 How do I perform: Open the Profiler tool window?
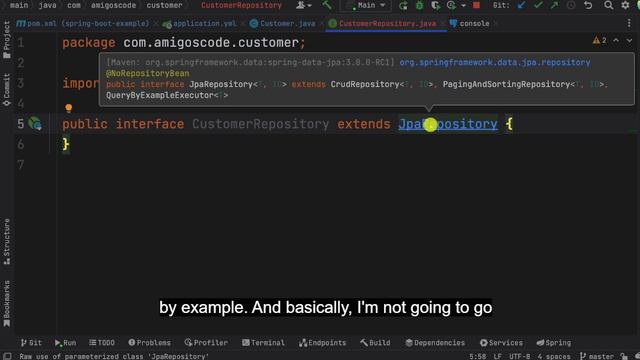coord(206,342)
